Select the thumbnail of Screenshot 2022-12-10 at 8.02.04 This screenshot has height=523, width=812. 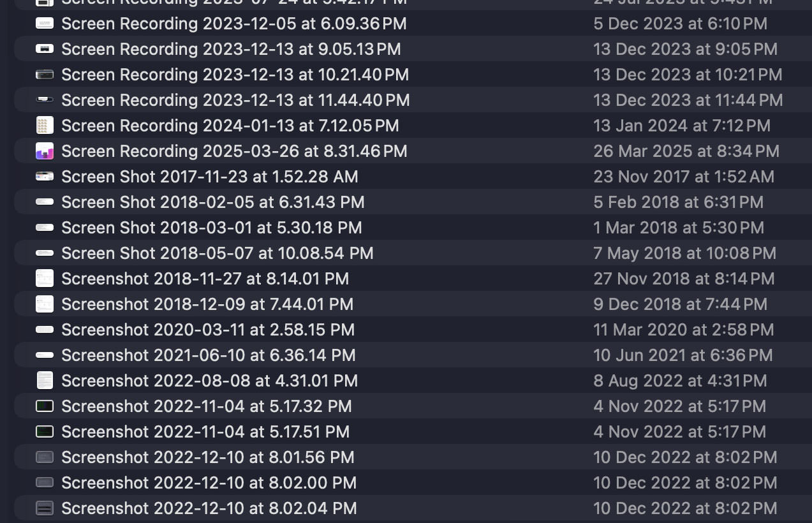coord(44,508)
